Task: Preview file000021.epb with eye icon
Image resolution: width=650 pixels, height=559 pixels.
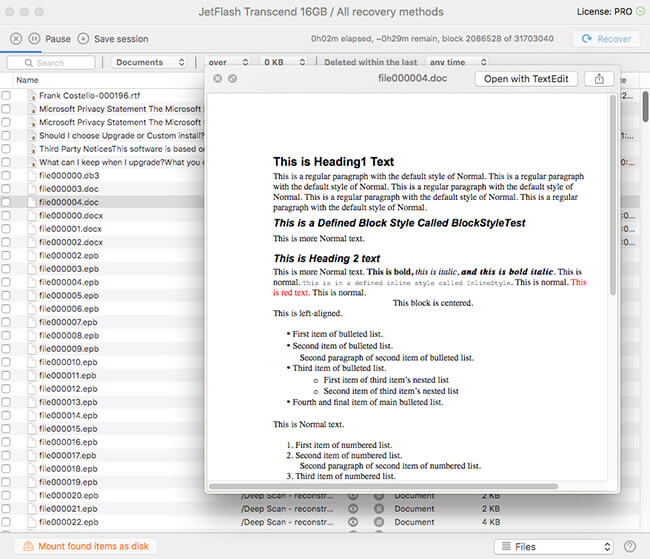Action: click(x=353, y=508)
